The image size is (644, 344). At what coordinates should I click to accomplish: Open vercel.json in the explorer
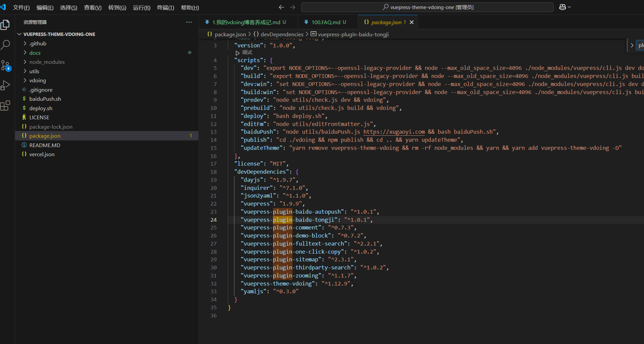click(107, 154)
